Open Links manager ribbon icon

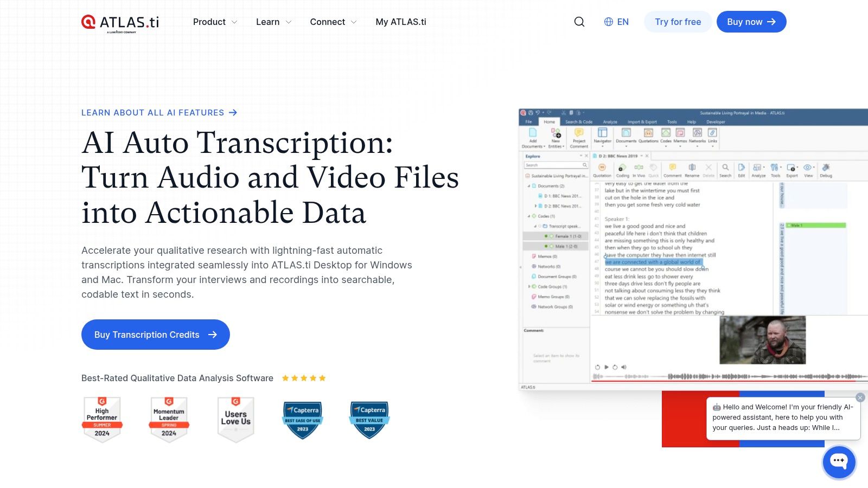[712, 137]
